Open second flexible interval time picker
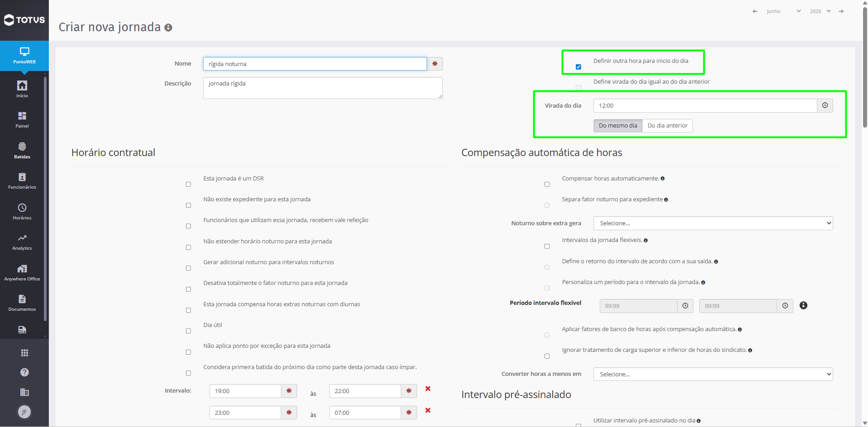 point(785,306)
